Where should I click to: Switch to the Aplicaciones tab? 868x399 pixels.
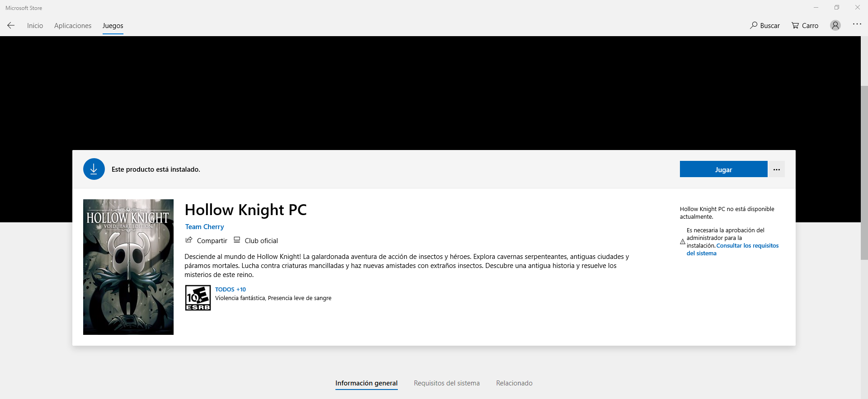click(x=73, y=26)
